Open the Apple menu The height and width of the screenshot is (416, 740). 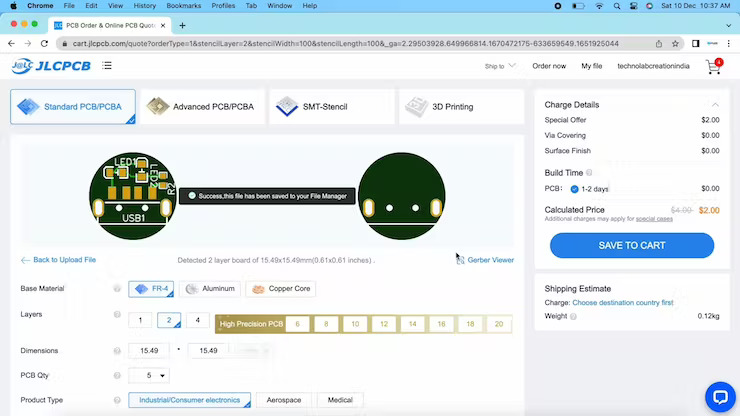tap(14, 6)
